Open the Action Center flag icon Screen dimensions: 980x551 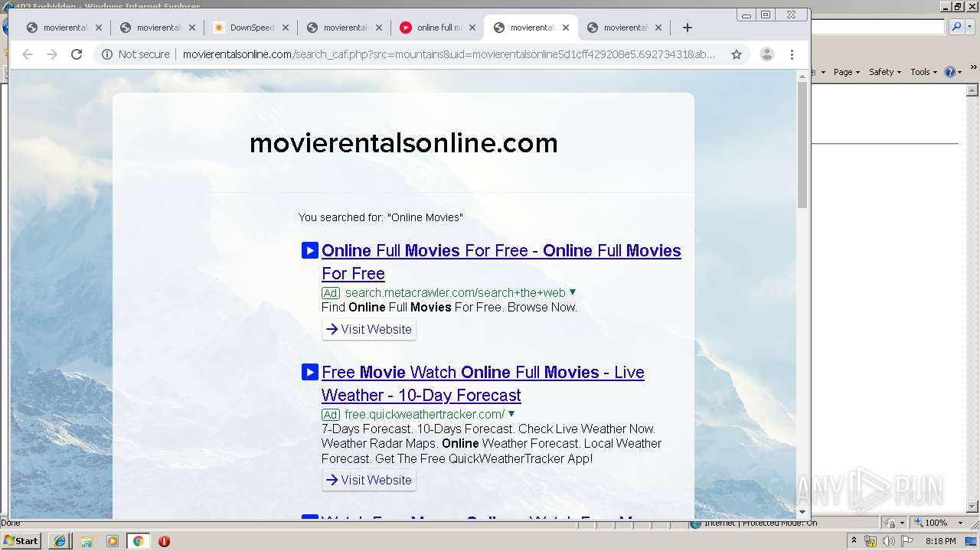point(906,541)
